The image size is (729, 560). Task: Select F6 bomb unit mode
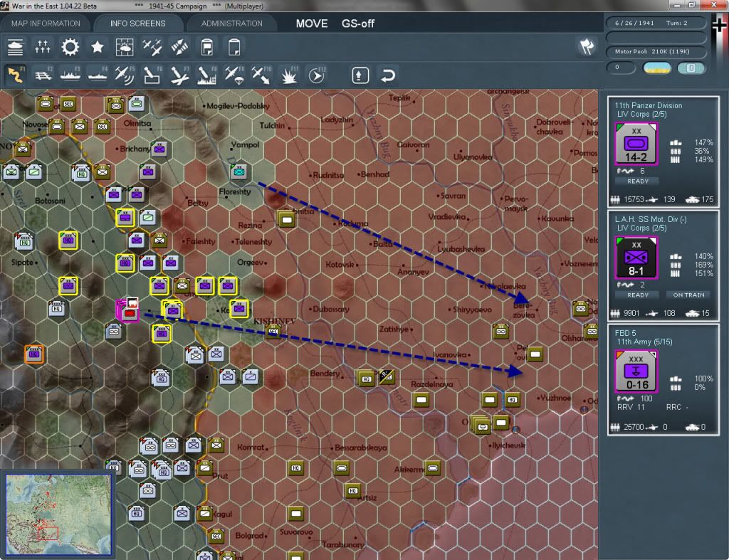tap(152, 75)
